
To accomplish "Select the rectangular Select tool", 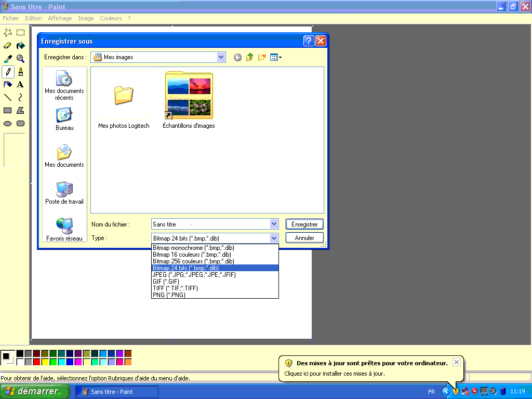I will pos(21,33).
